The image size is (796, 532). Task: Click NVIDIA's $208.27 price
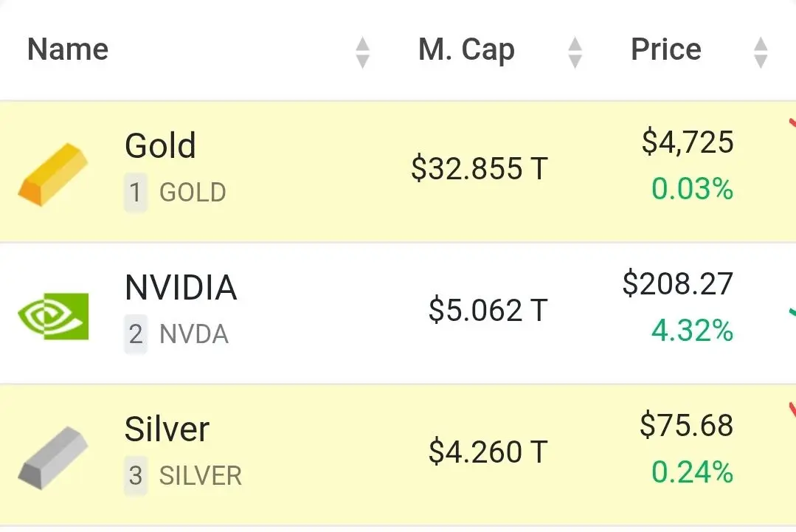[x=678, y=283]
